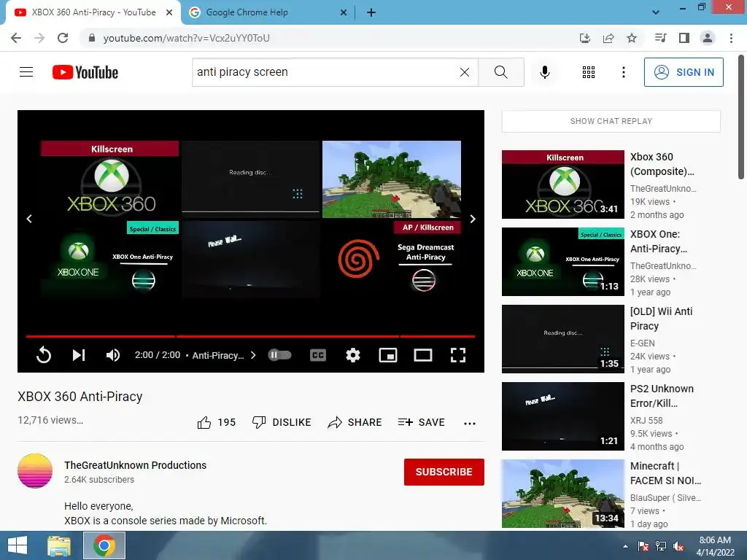Screen dimensions: 747x560
Task: Click the SIGN IN button
Action: pyautogui.click(x=684, y=72)
